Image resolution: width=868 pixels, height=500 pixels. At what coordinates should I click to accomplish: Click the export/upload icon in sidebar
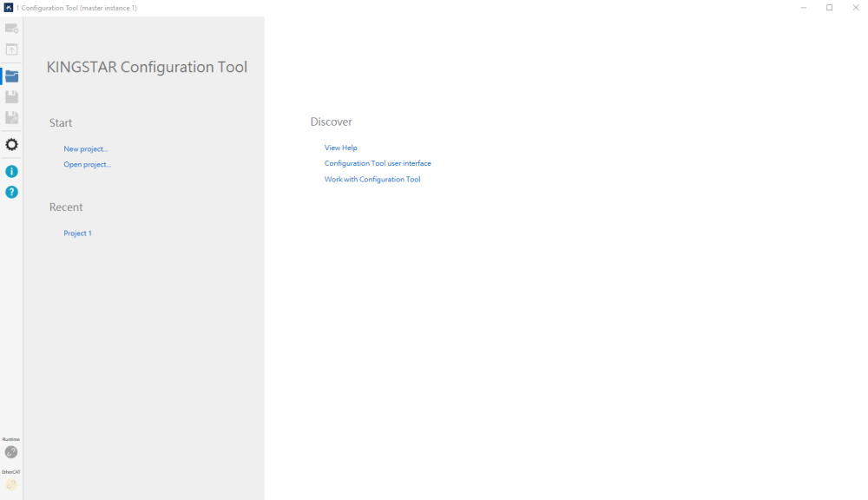click(11, 49)
